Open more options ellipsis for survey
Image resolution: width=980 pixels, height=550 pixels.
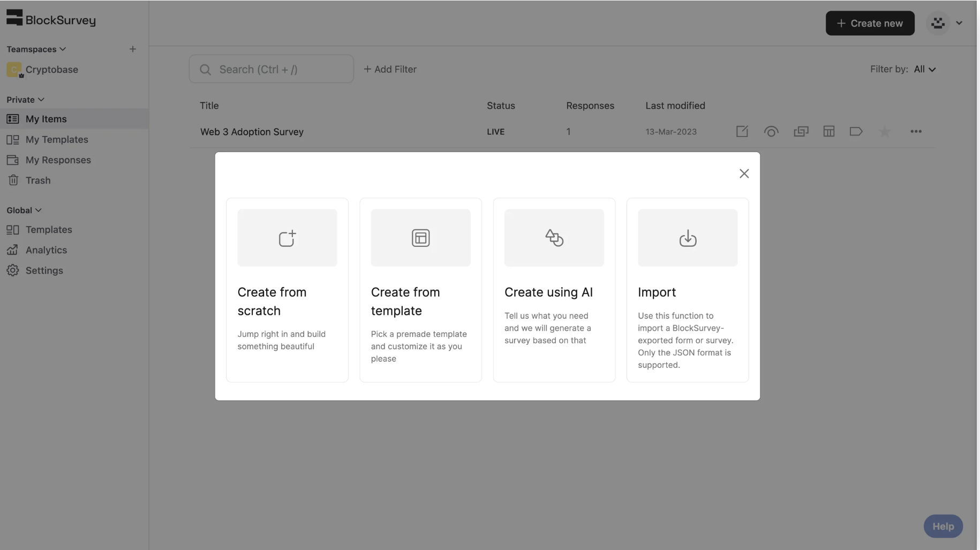click(916, 131)
